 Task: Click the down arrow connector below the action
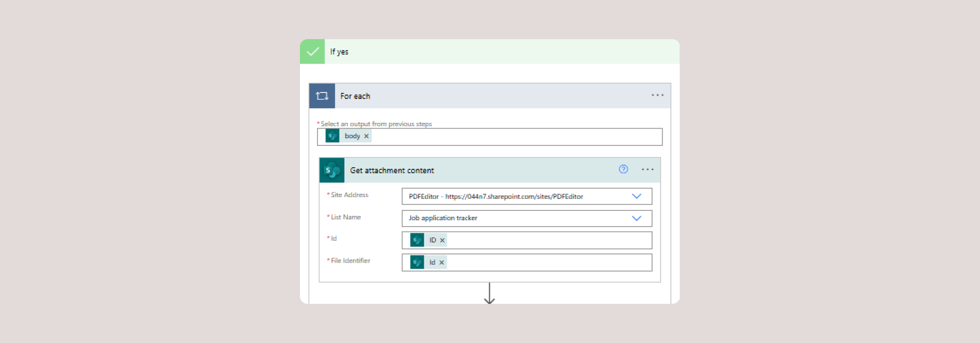point(489,294)
